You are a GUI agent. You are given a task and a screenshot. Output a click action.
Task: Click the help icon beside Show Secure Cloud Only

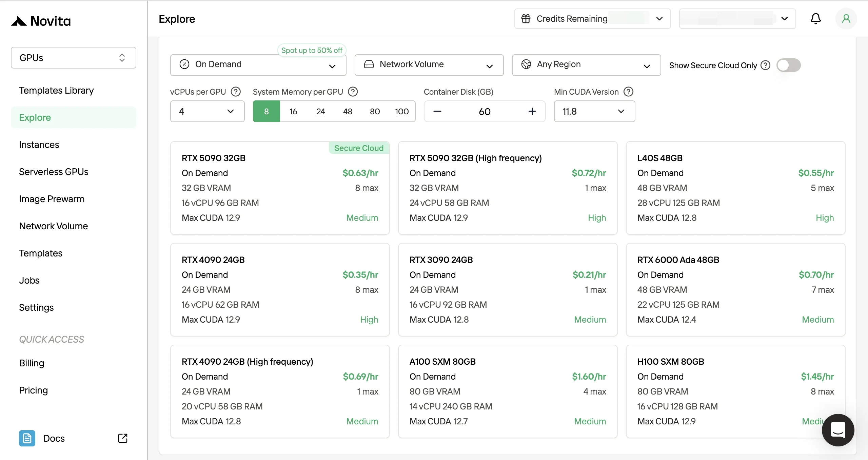pyautogui.click(x=765, y=65)
